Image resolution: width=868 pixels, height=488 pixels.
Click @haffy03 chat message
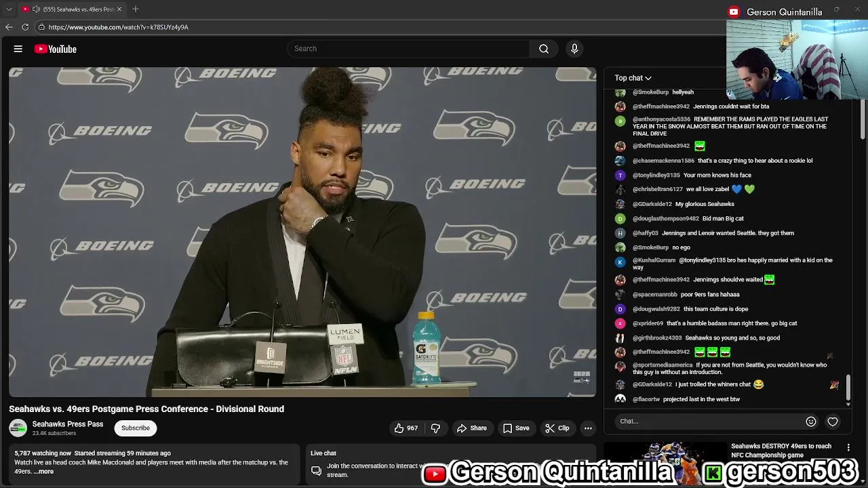point(728,233)
